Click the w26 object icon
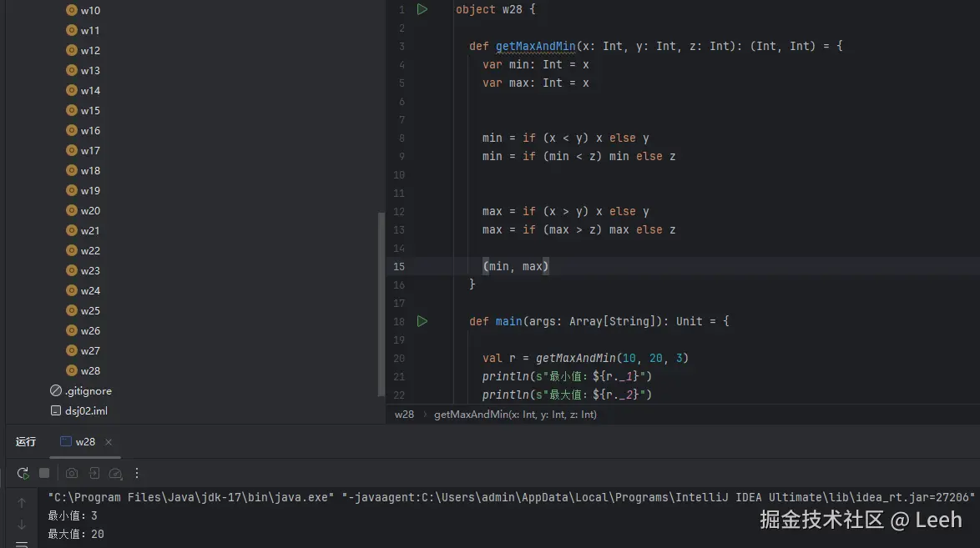The width and height of the screenshot is (980, 548). (x=72, y=330)
